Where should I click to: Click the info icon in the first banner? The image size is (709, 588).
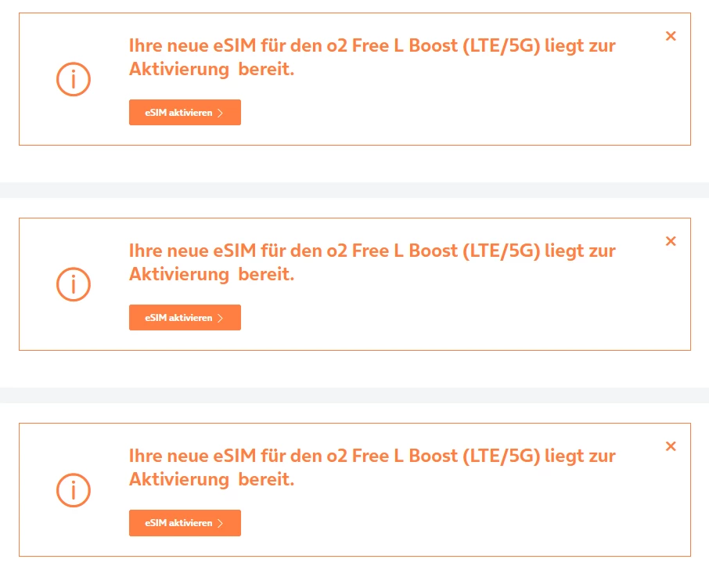(74, 79)
